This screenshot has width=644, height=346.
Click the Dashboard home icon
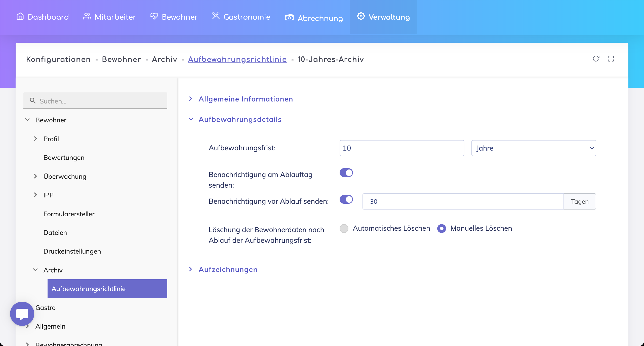20,16
